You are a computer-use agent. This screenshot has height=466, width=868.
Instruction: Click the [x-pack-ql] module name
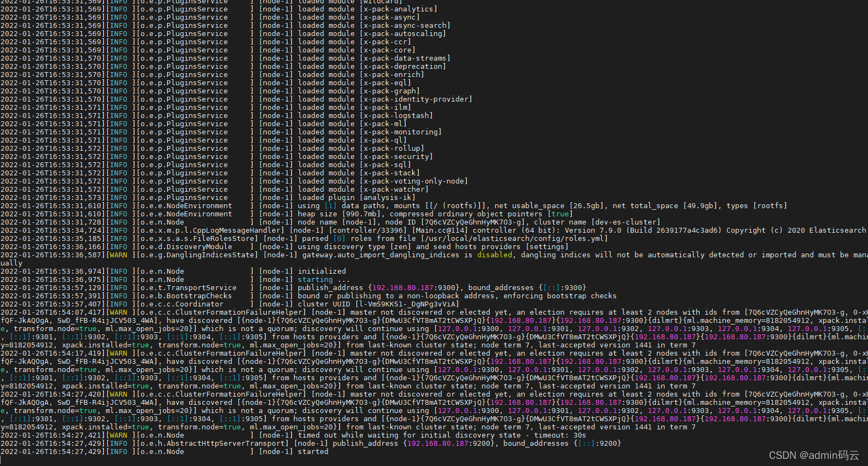pos(383,140)
